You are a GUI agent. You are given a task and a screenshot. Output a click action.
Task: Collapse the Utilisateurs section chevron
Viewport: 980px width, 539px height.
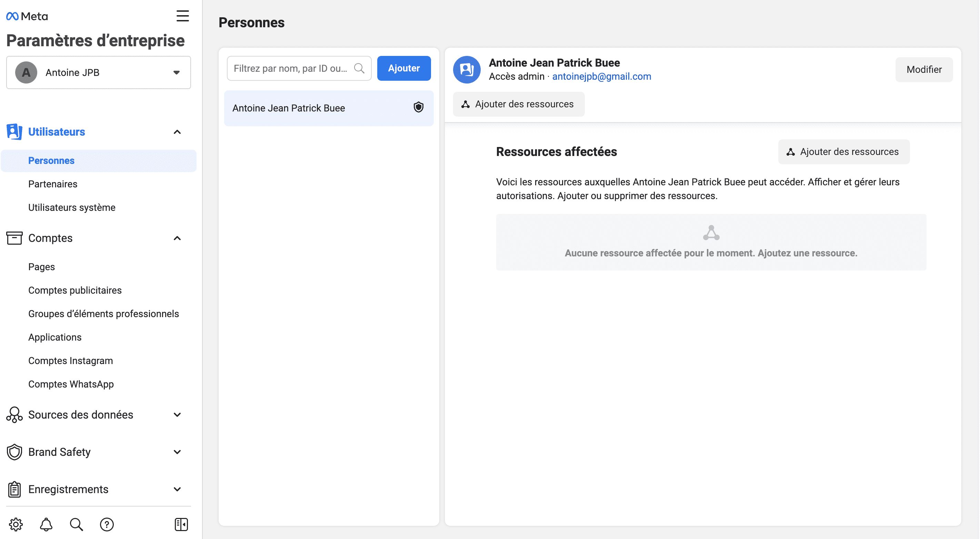coord(177,132)
